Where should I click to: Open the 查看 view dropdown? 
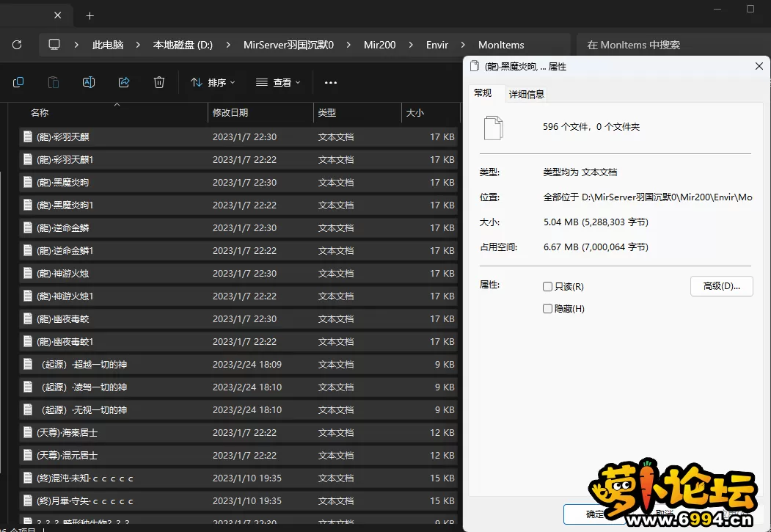pyautogui.click(x=278, y=83)
